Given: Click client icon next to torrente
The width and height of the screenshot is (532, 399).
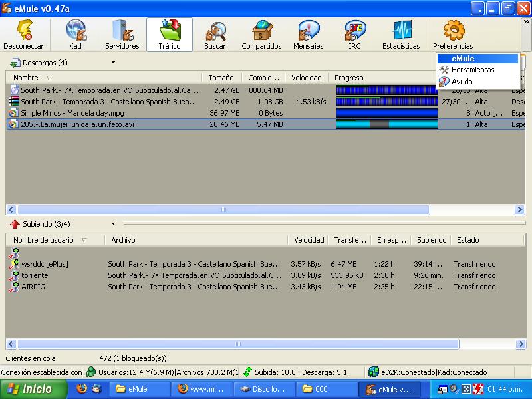Looking at the screenshot, I should (x=13, y=275).
